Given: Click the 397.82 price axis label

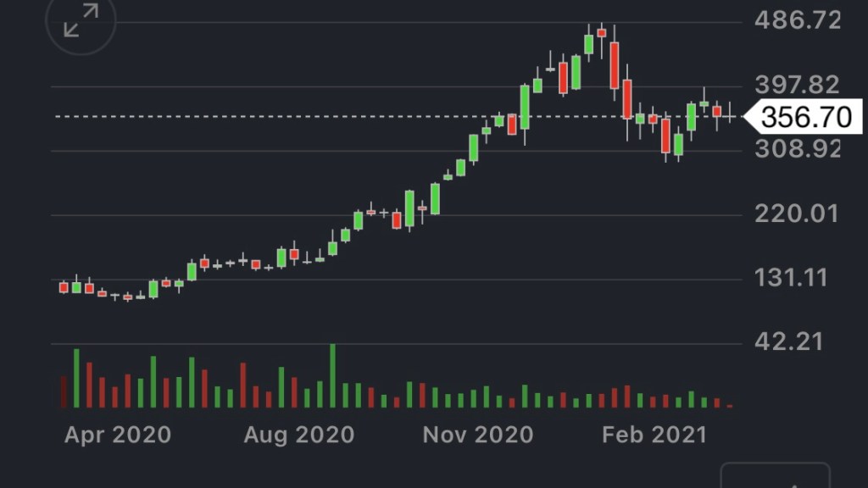Looking at the screenshot, I should click(x=798, y=85).
